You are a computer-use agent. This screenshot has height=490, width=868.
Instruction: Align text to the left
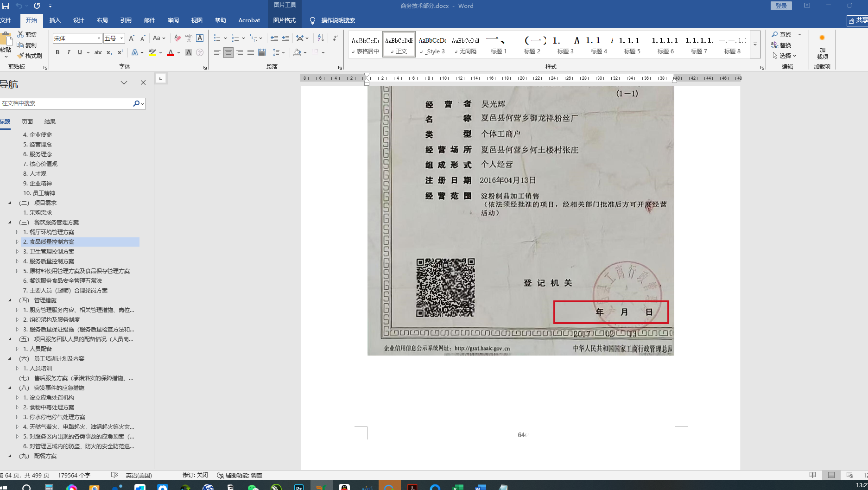point(217,52)
